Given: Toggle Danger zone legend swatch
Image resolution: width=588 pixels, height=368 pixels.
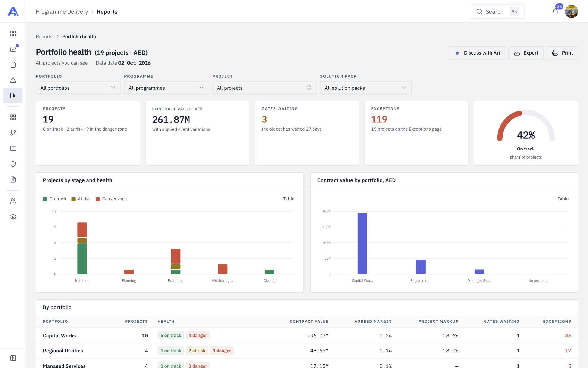Looking at the screenshot, I should pyautogui.click(x=98, y=199).
